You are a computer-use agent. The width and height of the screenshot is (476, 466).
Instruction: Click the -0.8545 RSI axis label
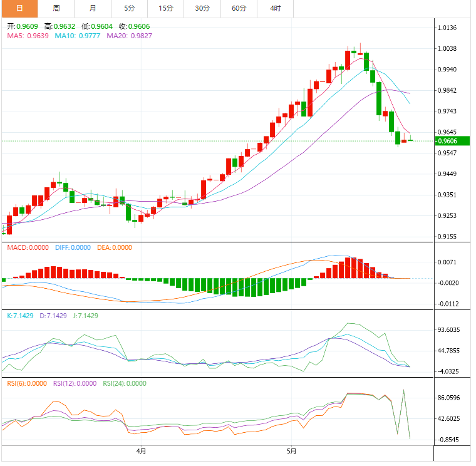click(x=448, y=440)
